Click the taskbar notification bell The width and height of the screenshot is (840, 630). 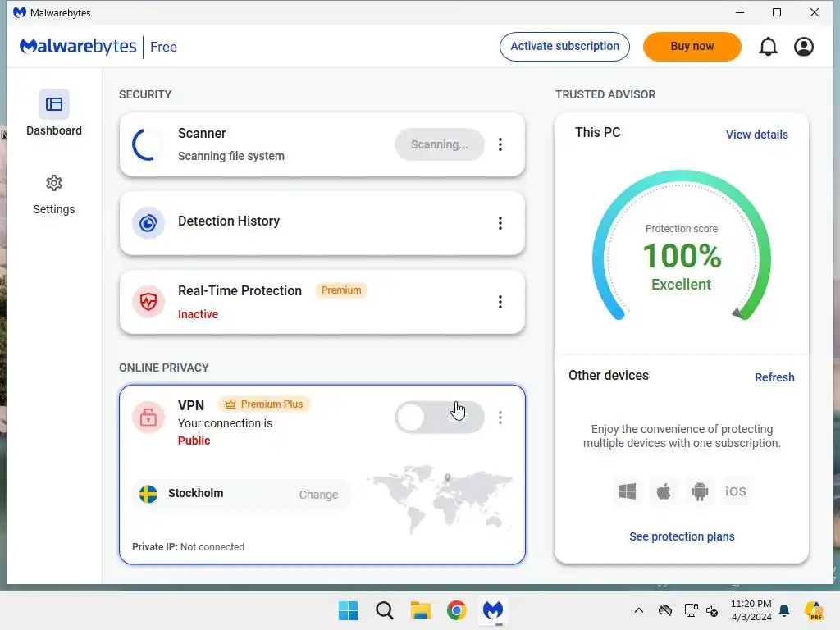[784, 610]
